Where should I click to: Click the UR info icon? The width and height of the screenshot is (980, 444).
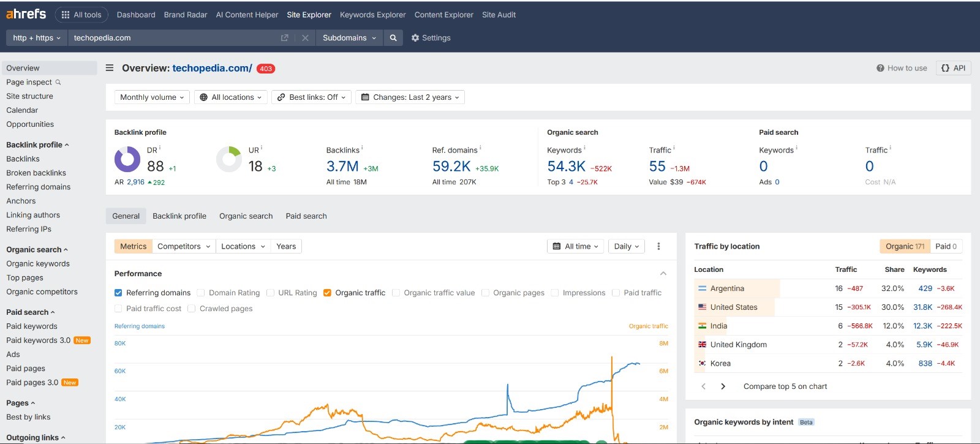click(x=262, y=148)
